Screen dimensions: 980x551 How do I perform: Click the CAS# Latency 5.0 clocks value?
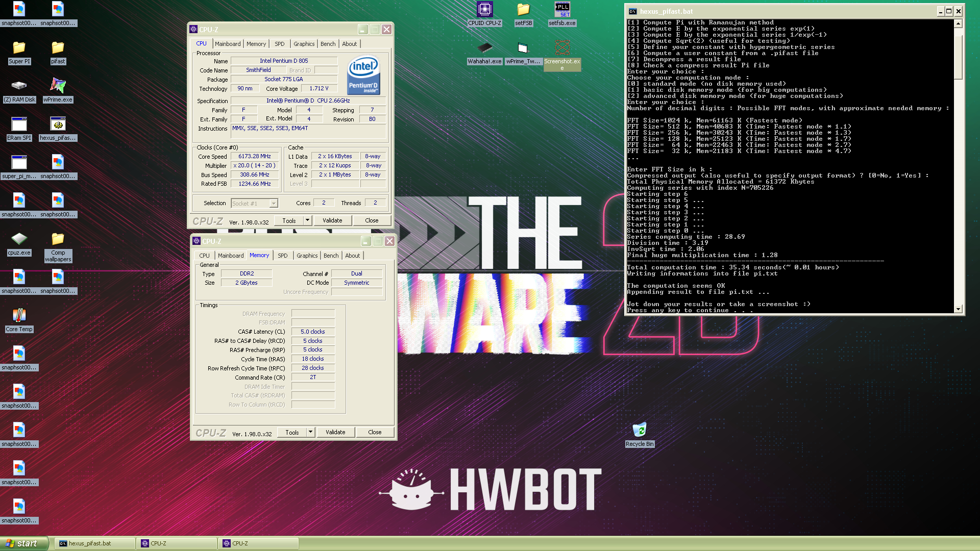(313, 332)
